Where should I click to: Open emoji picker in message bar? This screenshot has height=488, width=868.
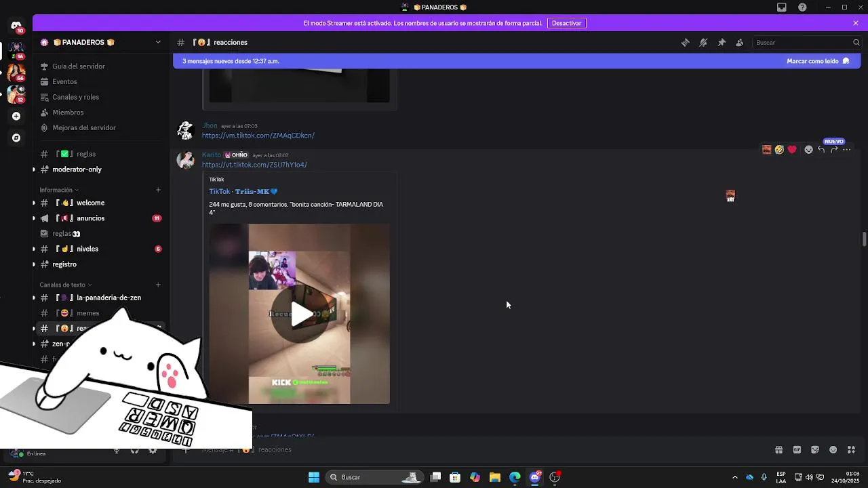(833, 449)
